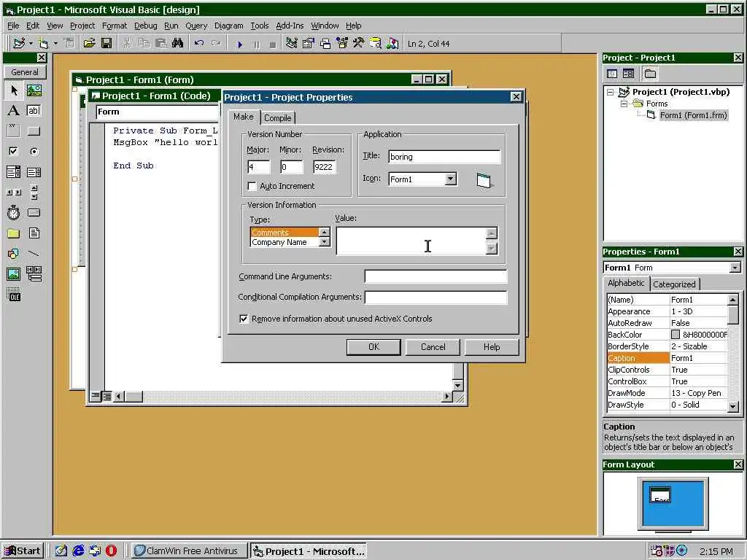The height and width of the screenshot is (560, 747).
Task: Click the Title field containing boring
Action: (x=444, y=157)
